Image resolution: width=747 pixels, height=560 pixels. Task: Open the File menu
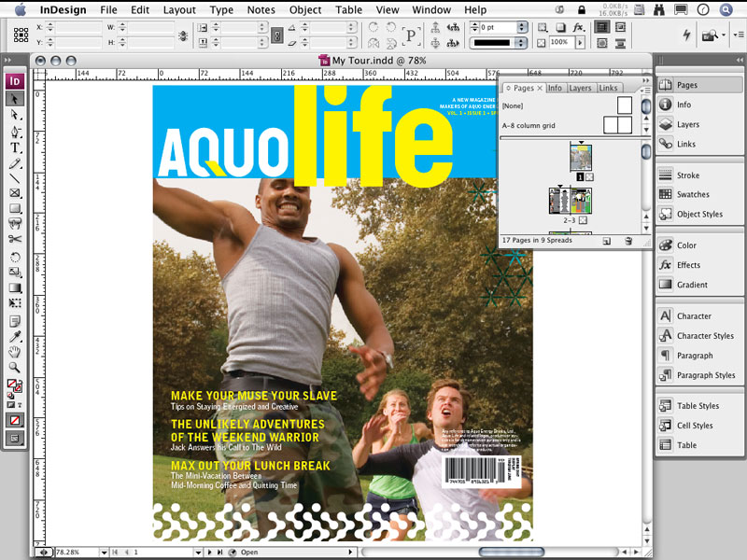pos(108,10)
